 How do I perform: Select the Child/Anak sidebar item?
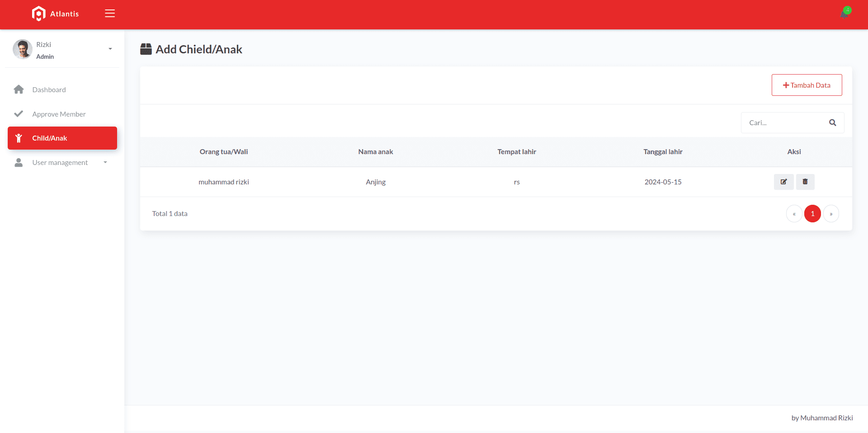(x=62, y=138)
